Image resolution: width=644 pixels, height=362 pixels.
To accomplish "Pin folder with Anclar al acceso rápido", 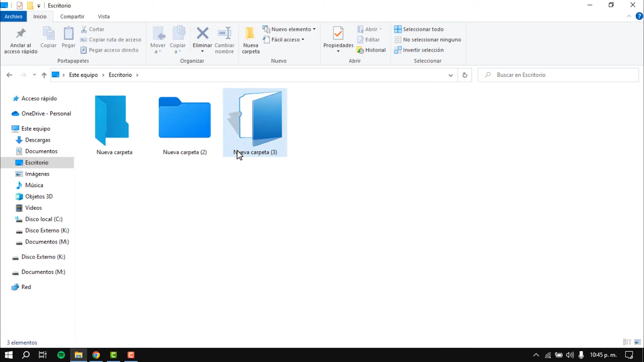I will point(21,40).
